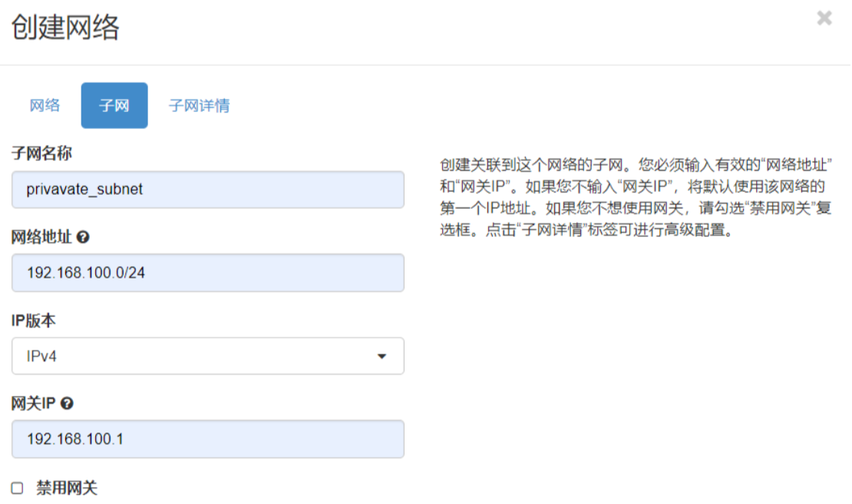Open the 子网详情 tab
This screenshot has height=504, width=852.
[199, 106]
